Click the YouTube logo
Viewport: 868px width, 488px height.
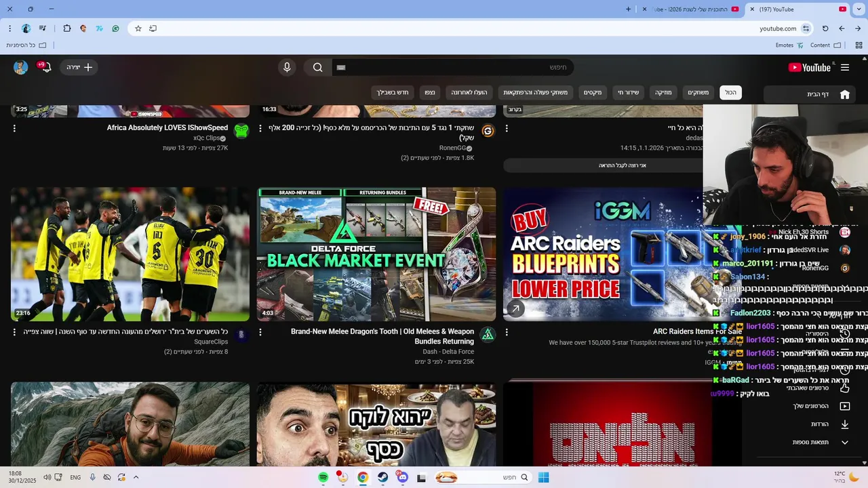click(809, 67)
